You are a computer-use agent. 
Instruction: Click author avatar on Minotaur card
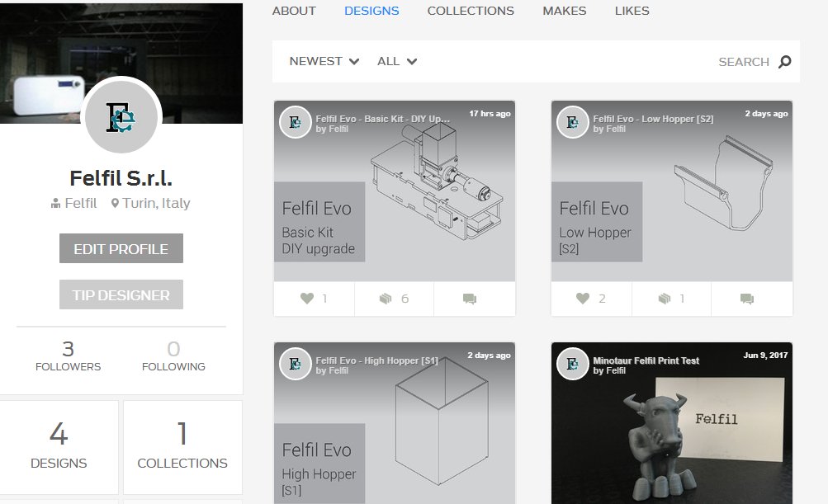[572, 364]
